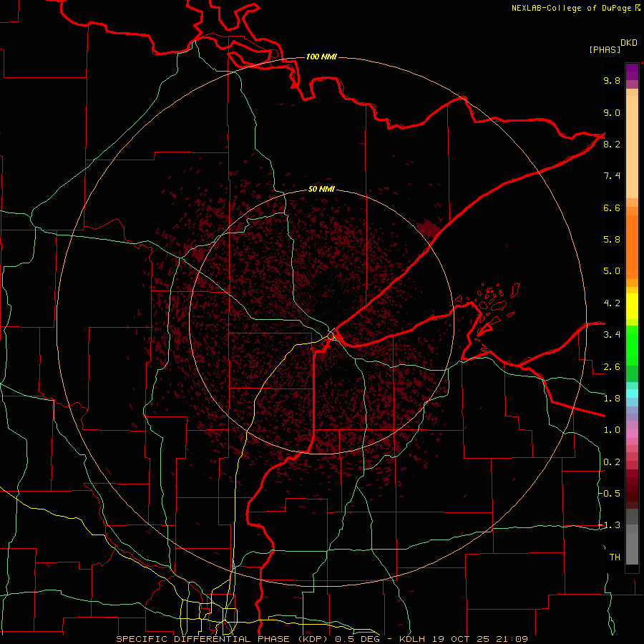The width and height of the screenshot is (644, 644).
Task: Click the Specific Differential Phase KDLH caption
Action: click(x=322, y=639)
